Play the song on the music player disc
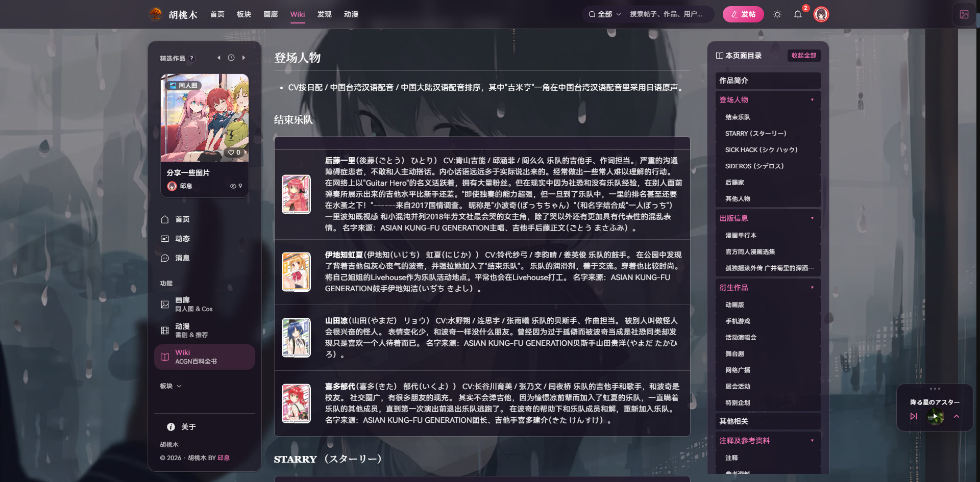 pyautogui.click(x=935, y=417)
